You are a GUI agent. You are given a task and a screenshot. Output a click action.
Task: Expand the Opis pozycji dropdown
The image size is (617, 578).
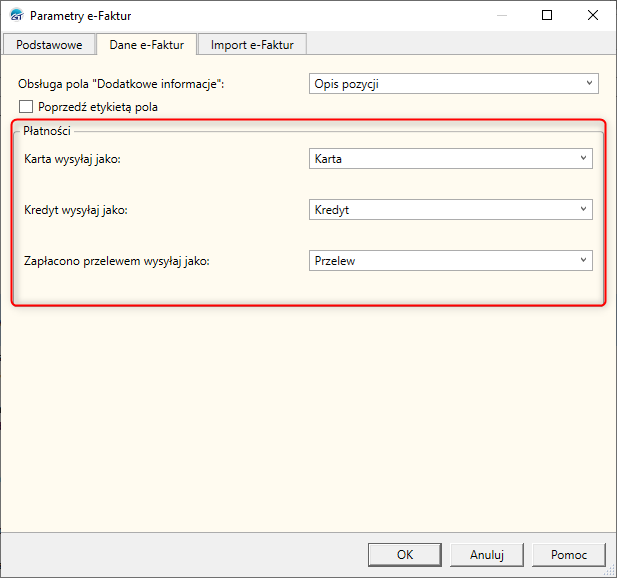tap(454, 84)
